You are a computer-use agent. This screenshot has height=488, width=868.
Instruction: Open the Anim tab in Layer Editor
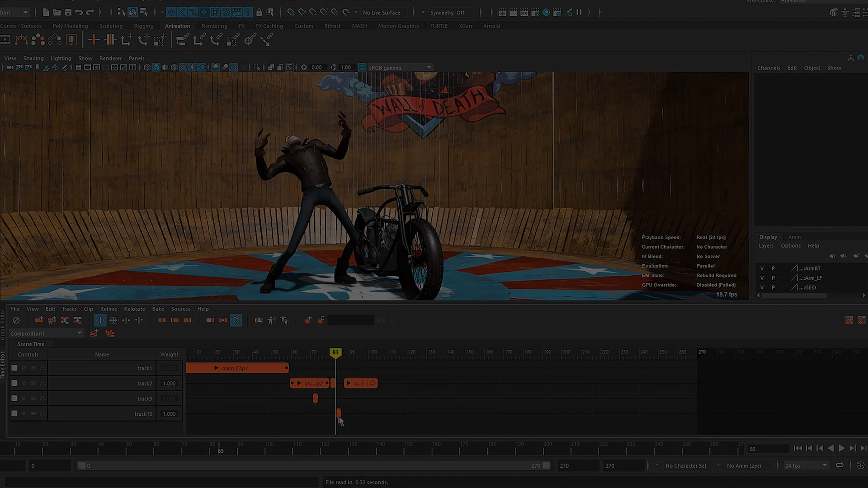click(x=794, y=237)
